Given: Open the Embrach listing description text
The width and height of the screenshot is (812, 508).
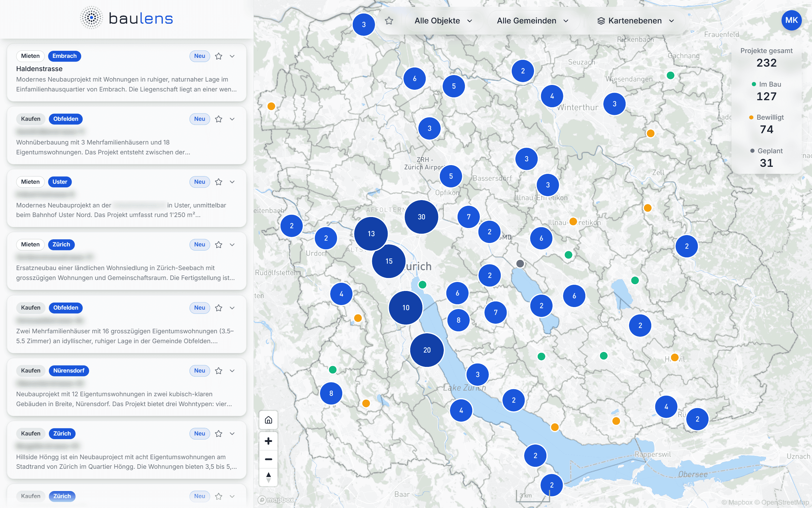Looking at the screenshot, I should point(127,84).
